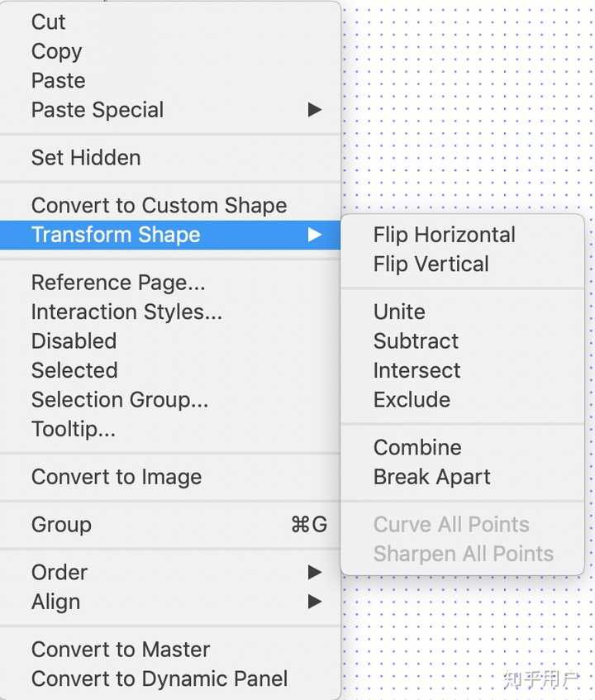This screenshot has width=595, height=700.
Task: Select the Unite shape operation
Action: pos(399,312)
